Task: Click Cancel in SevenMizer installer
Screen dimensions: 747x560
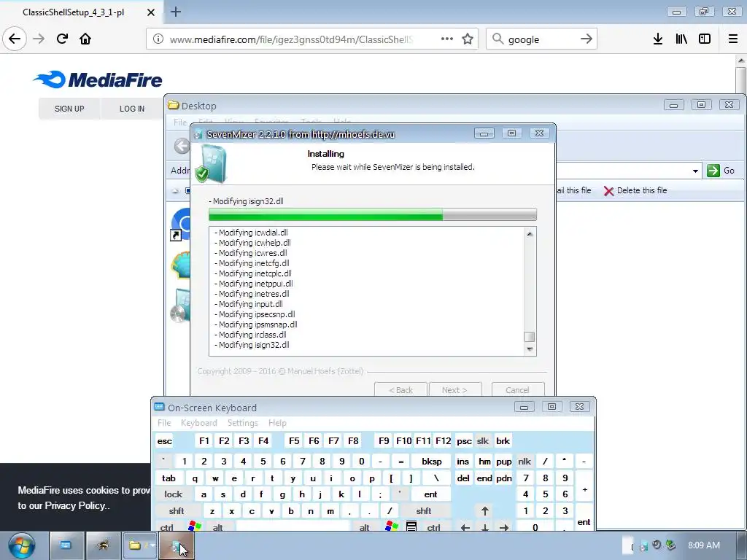Action: pos(517,390)
